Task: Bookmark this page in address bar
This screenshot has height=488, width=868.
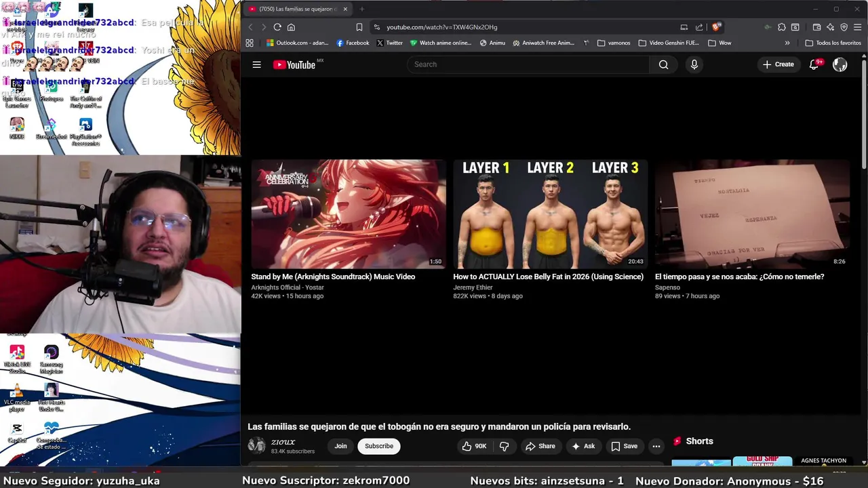Action: [359, 27]
